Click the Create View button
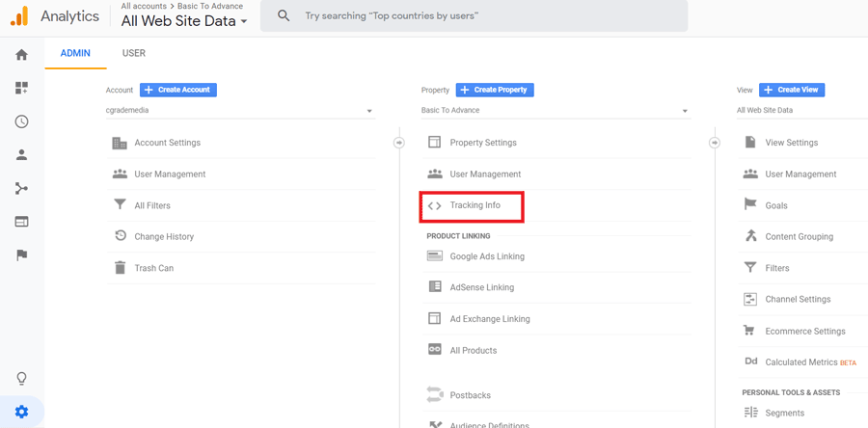The image size is (868, 428). pyautogui.click(x=792, y=90)
